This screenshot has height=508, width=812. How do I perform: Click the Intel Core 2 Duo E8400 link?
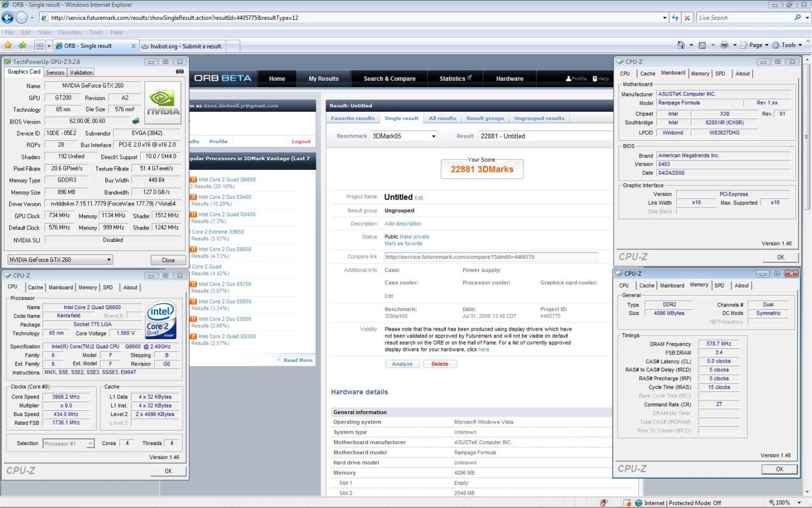(x=225, y=197)
